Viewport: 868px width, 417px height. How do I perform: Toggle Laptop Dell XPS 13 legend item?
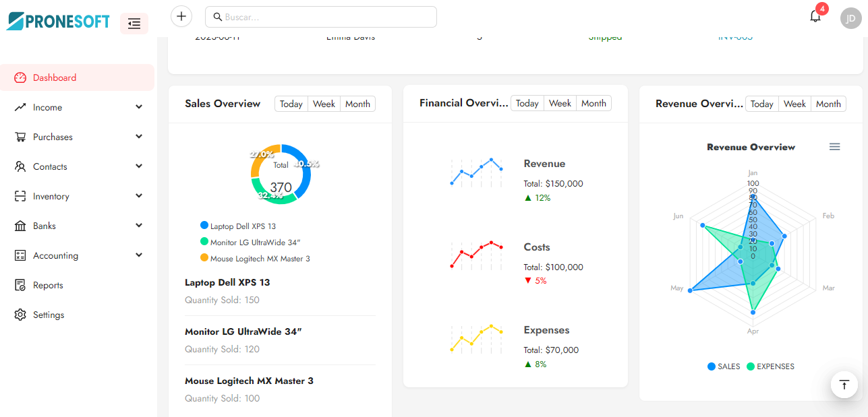[x=238, y=226]
